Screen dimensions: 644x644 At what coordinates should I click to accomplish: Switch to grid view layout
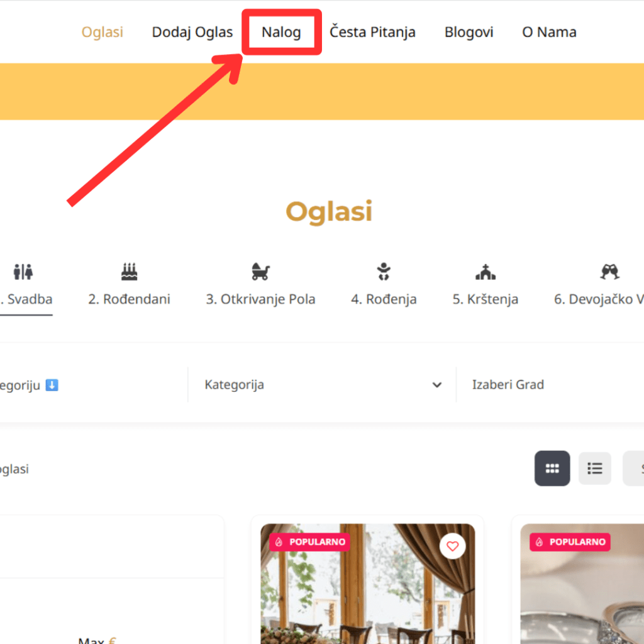(552, 468)
